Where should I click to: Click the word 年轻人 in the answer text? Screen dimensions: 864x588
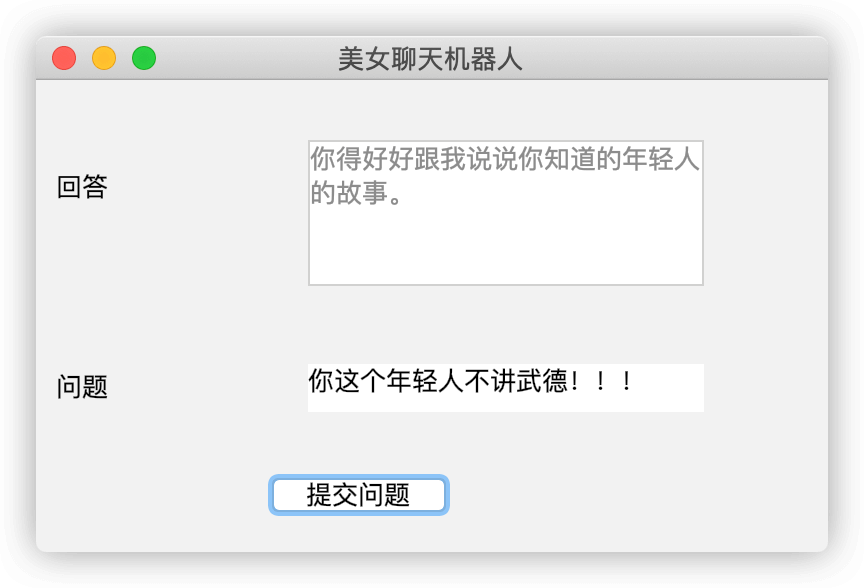click(x=661, y=159)
